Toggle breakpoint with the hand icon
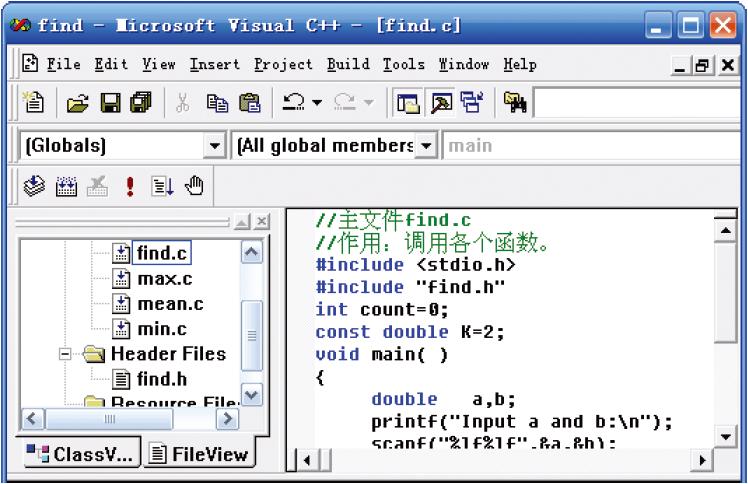The image size is (748, 484). [194, 185]
